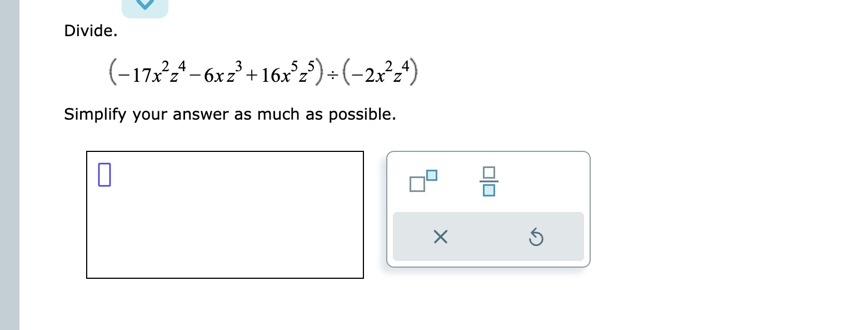
Task: Place the cursor in the blue answer placeholder
Action: pos(104,175)
